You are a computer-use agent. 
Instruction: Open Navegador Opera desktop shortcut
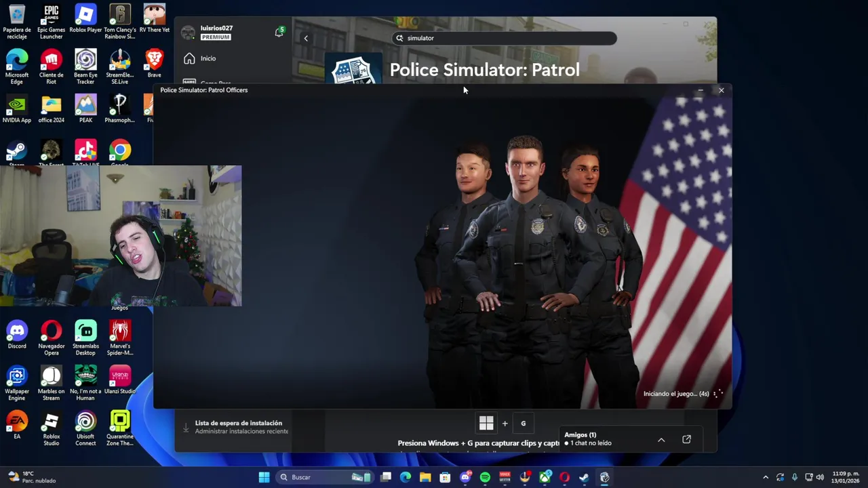51,338
